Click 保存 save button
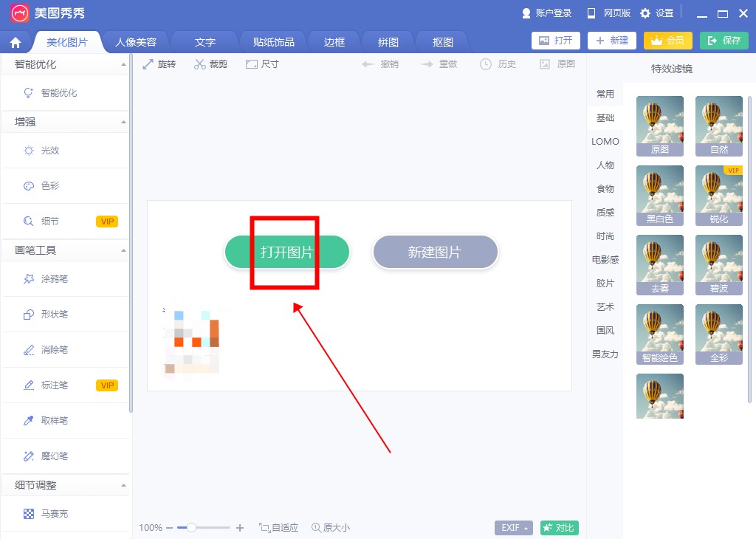 724,41
